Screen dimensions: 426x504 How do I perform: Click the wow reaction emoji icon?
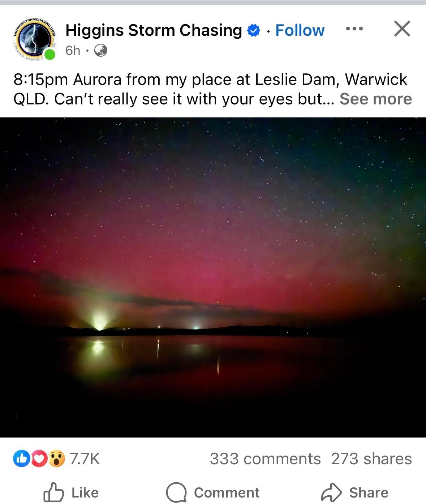56,459
